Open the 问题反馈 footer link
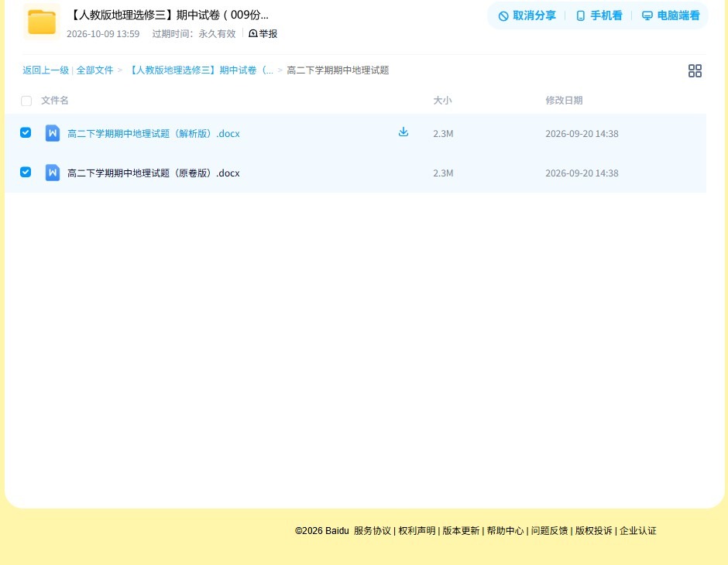The height and width of the screenshot is (565, 728). [x=550, y=531]
